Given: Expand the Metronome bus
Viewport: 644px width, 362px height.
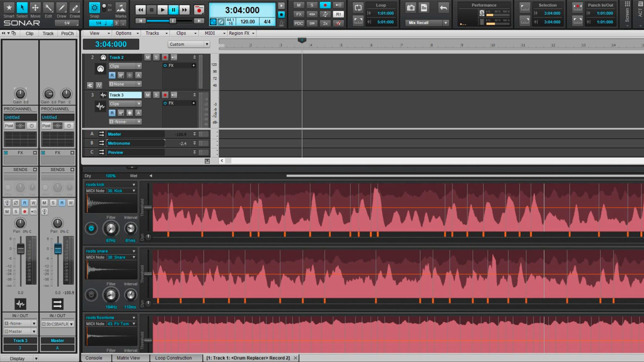Looking at the screenshot, I should pos(195,143).
